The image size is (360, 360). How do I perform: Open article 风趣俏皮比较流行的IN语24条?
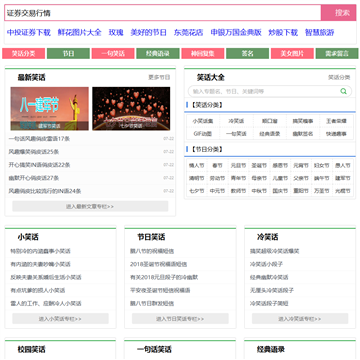45,191
